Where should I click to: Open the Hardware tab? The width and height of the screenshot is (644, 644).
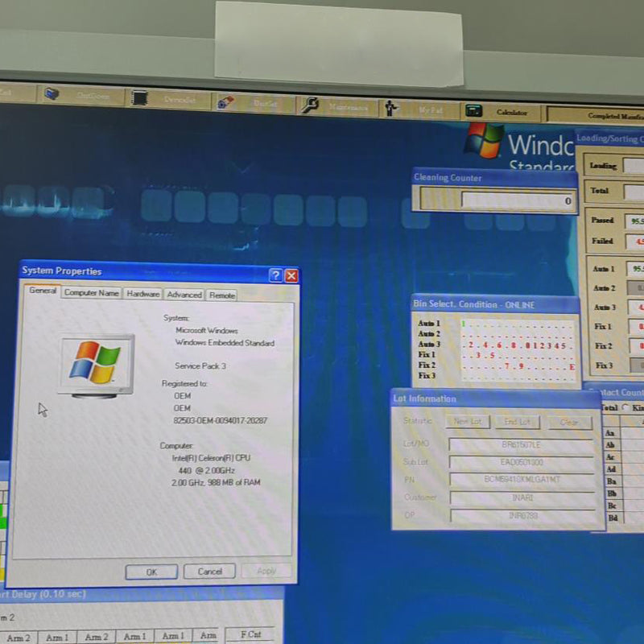pyautogui.click(x=143, y=294)
